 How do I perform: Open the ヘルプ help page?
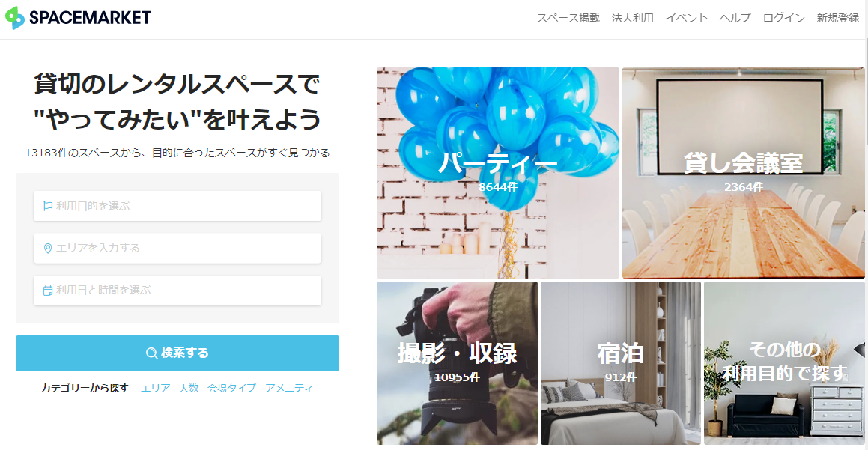735,18
